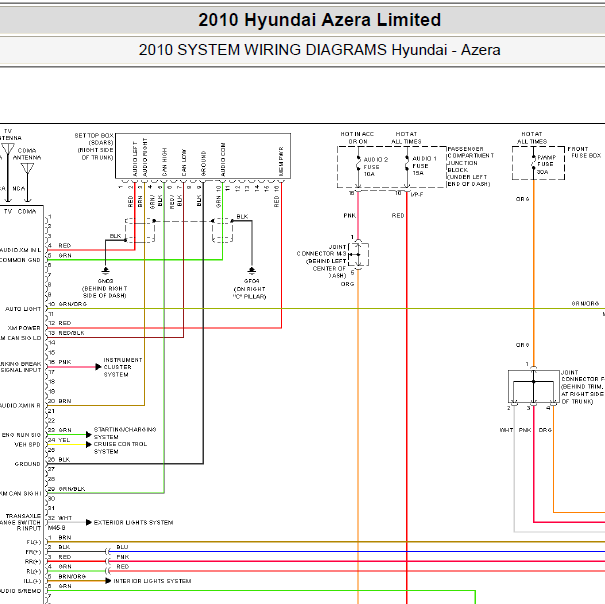This screenshot has width=605, height=604.
Task: Click the TV antenna symbol
Action: (8, 149)
